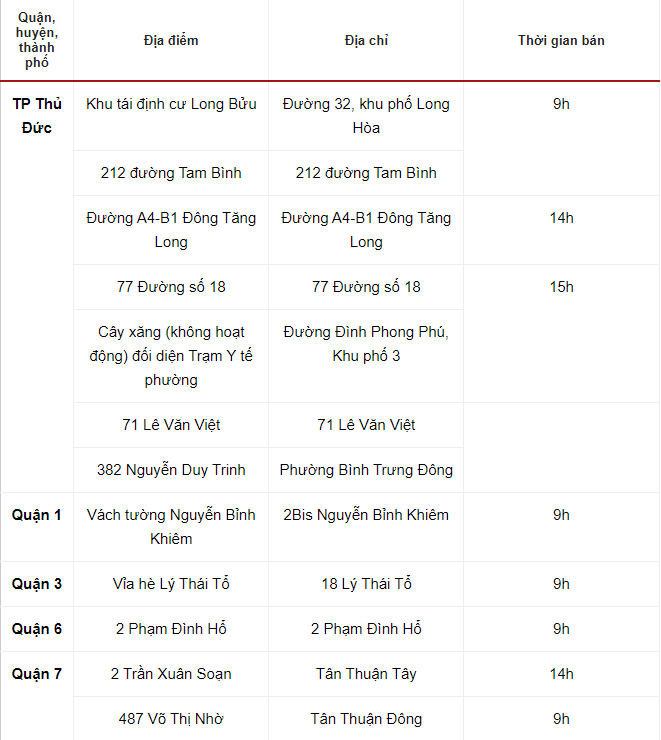Viewport: 661px width, 740px height.
Task: Click the 'Phường Bình Trưng Đông' address
Action: [366, 470]
